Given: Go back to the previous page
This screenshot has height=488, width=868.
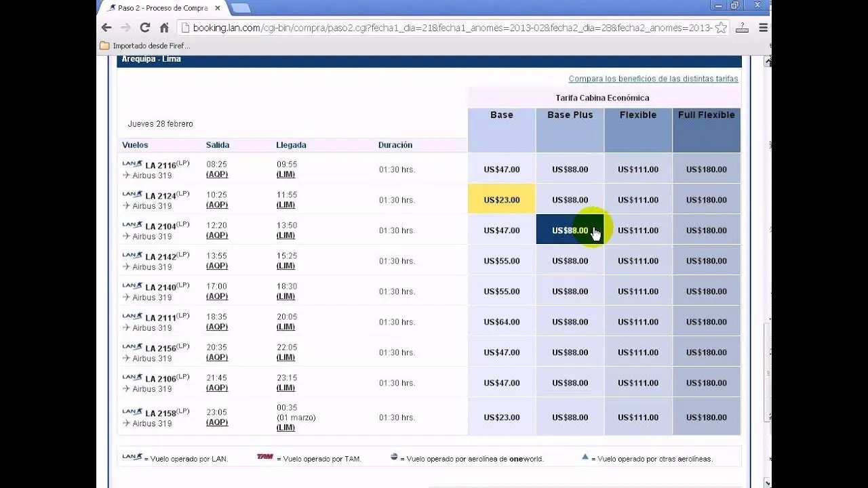Looking at the screenshot, I should coord(106,28).
